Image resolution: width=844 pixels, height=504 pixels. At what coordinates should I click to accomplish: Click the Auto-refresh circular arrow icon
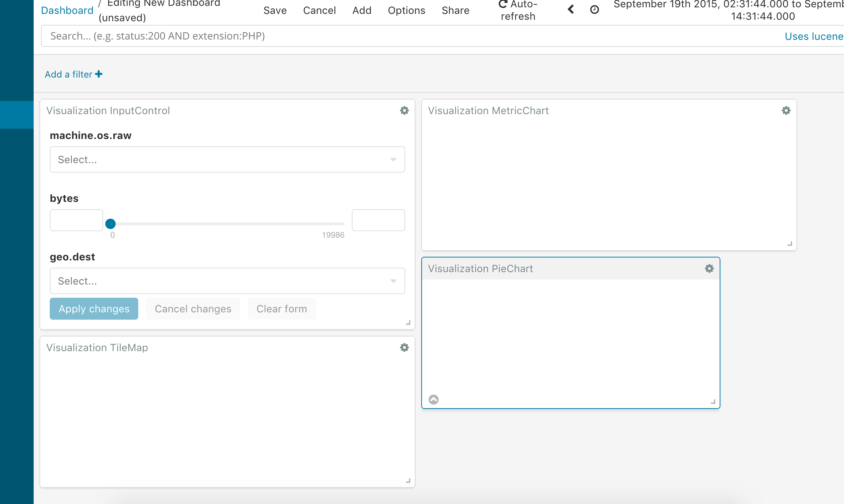tap(503, 4)
